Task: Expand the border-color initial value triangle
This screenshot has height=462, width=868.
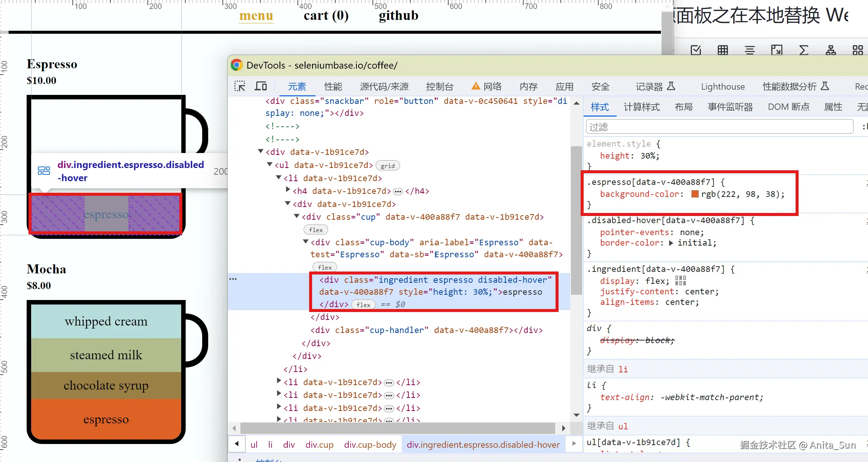Action: [671, 243]
